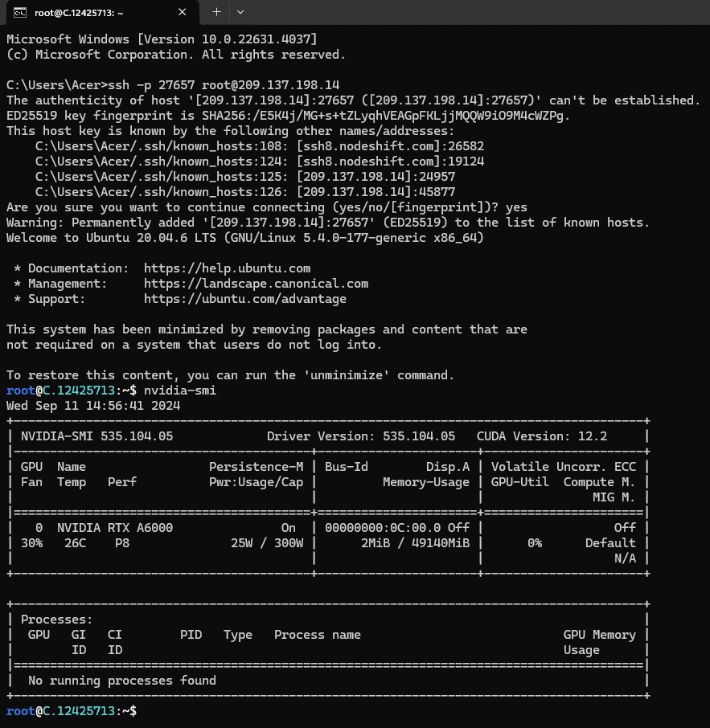Click the '26C' temperature value
Viewport: 710px width, 728px height.
76,543
